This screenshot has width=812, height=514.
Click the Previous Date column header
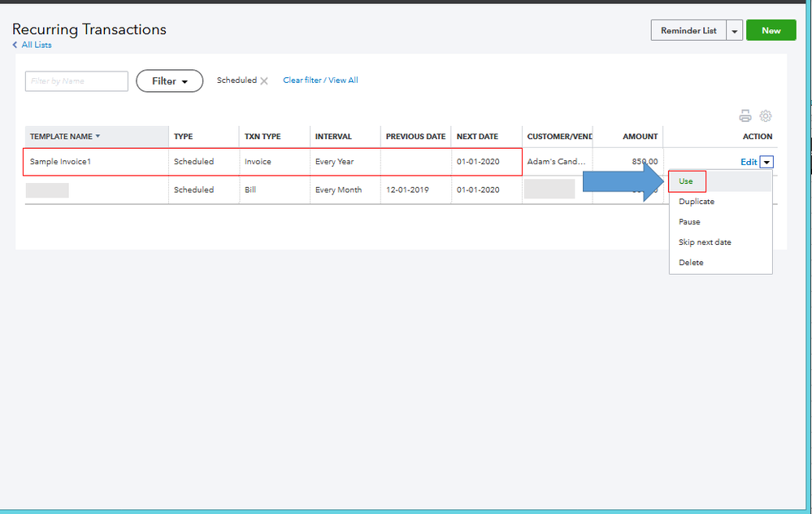click(415, 137)
